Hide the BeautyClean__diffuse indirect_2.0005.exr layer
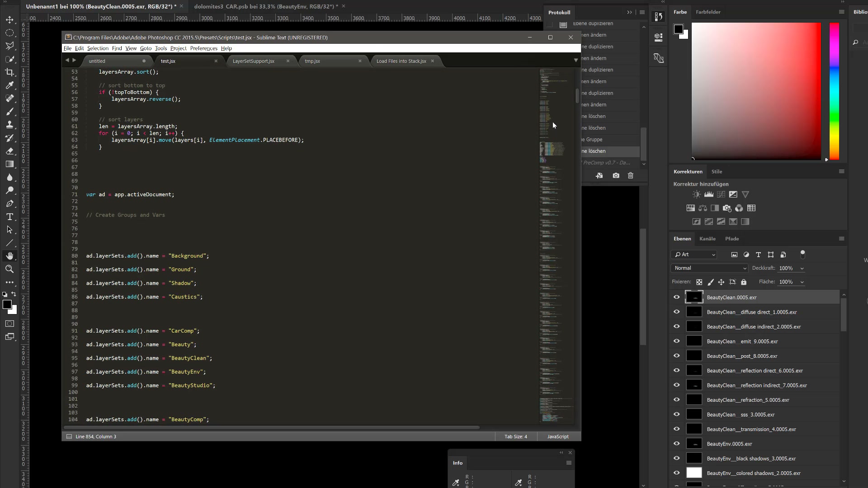This screenshot has width=868, height=488. pyautogui.click(x=677, y=326)
